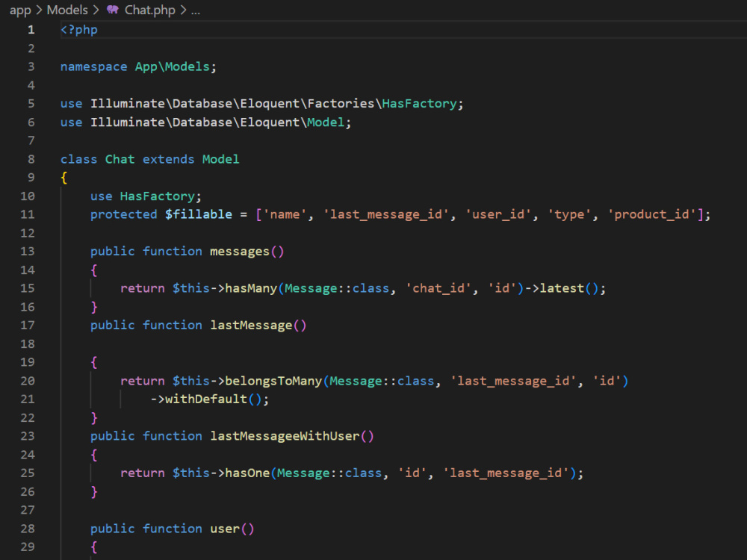This screenshot has height=560, width=747.
Task: Click the 'withDefault' method call
Action: tap(206, 399)
